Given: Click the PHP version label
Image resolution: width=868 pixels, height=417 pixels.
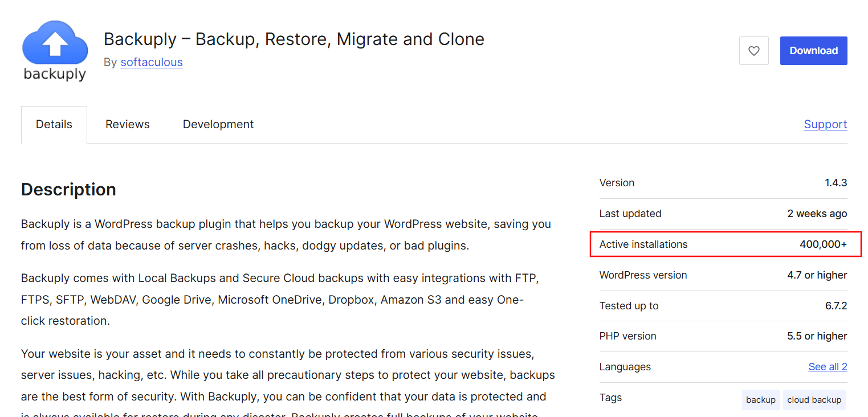Looking at the screenshot, I should [x=628, y=336].
